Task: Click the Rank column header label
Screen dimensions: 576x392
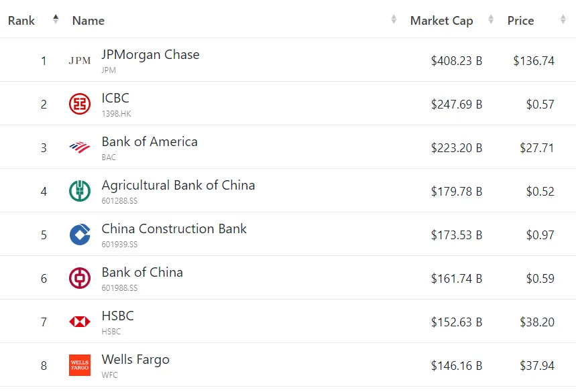Action: click(x=21, y=21)
